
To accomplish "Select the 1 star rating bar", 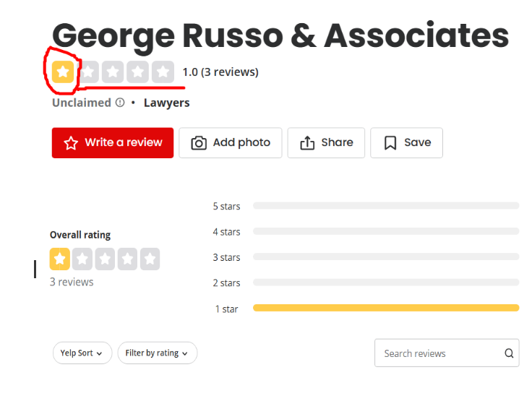I will click(386, 308).
